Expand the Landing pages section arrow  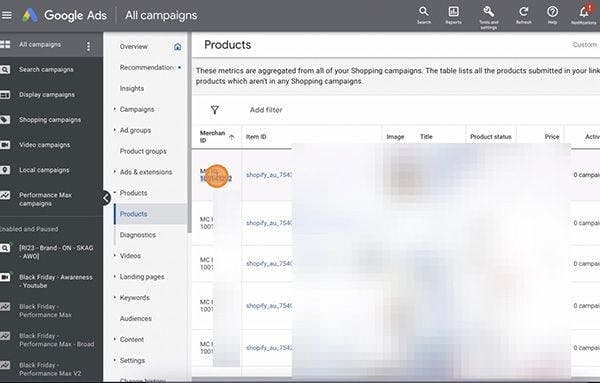coord(114,276)
